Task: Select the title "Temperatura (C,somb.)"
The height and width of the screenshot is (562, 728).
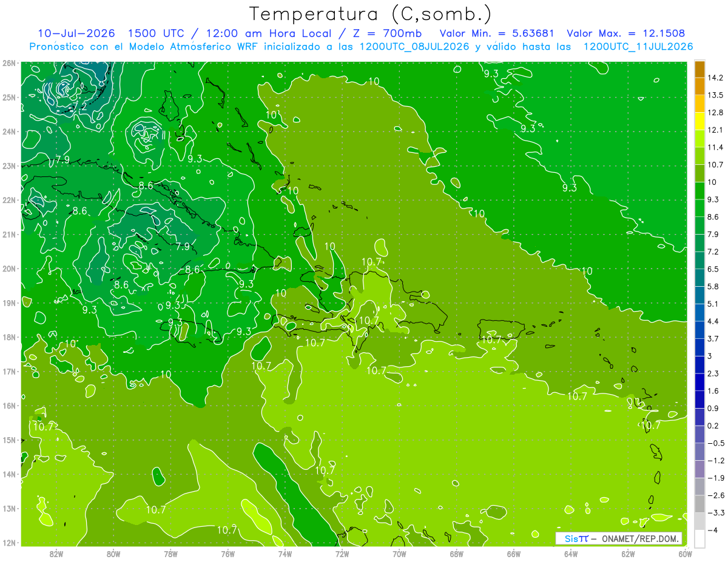Action: (371, 14)
